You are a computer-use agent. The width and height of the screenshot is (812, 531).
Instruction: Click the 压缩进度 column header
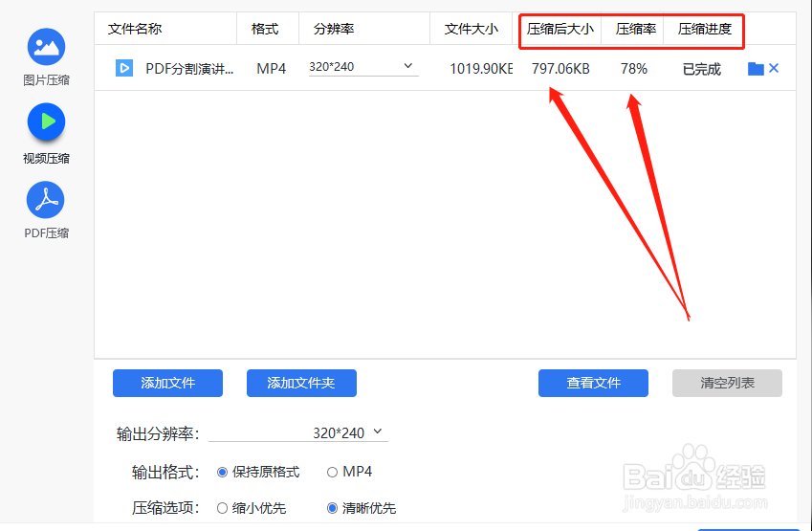[x=704, y=29]
